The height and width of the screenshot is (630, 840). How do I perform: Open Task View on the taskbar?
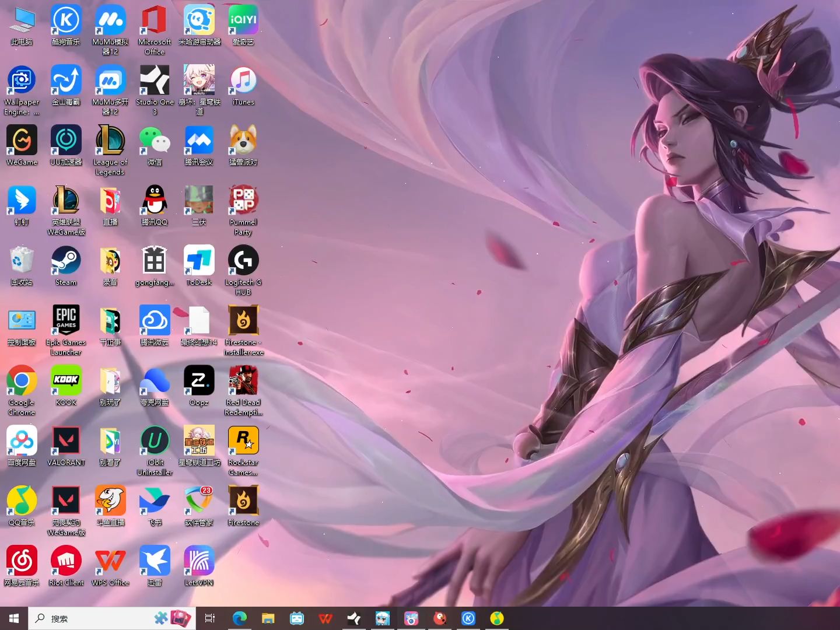210,618
